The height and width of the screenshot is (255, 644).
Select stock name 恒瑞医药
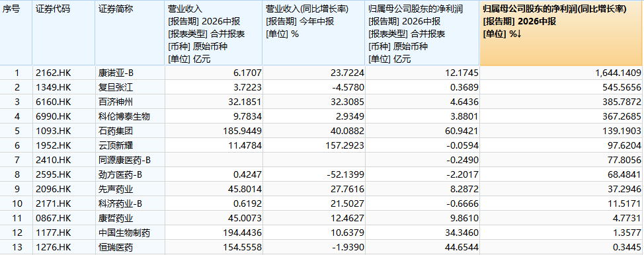[x=116, y=248]
